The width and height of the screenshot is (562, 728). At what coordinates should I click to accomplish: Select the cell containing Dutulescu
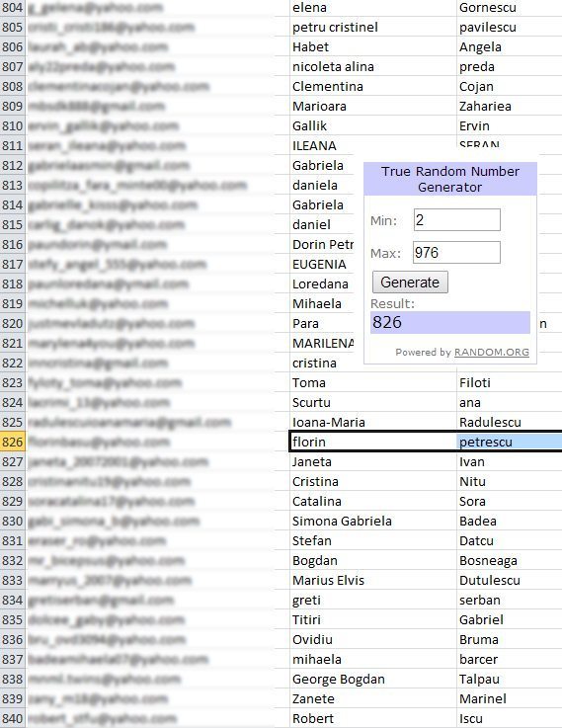click(x=510, y=581)
